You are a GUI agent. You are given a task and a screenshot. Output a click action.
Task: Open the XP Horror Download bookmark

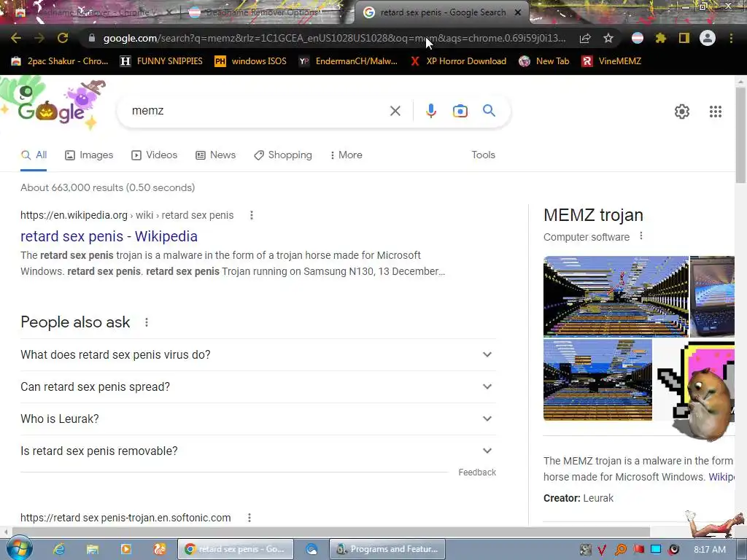tap(458, 61)
